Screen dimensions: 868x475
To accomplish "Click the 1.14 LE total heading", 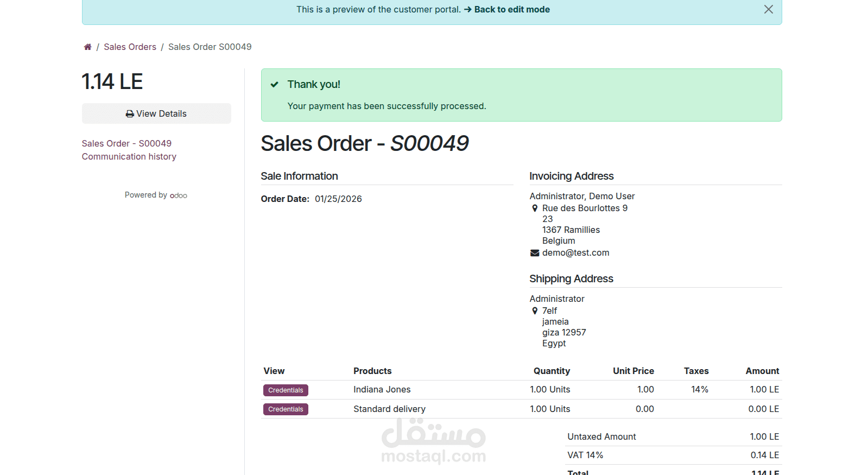I will pyautogui.click(x=112, y=82).
